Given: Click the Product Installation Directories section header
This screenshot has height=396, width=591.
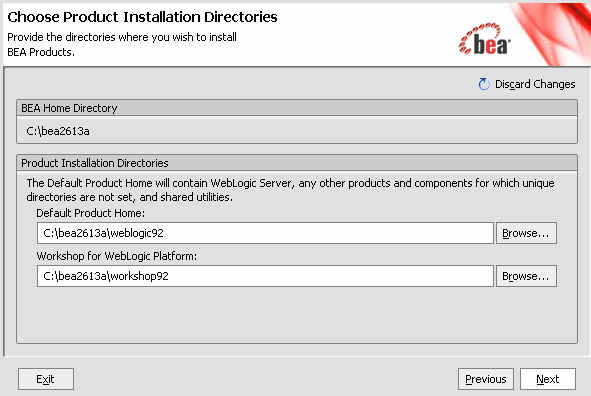Looking at the screenshot, I should [x=297, y=163].
